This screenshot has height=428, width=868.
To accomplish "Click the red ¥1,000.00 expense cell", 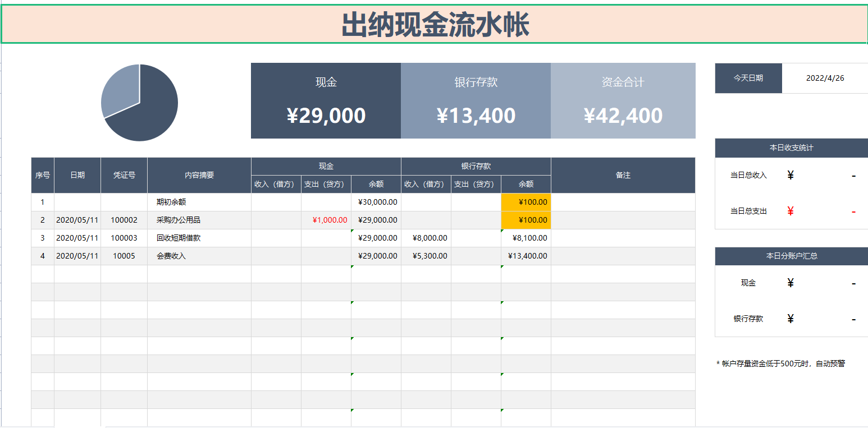I will coord(325,220).
